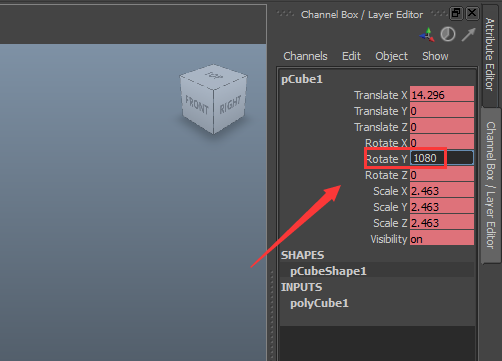502x361 pixels.
Task: Click the pCube1 object name
Action: [302, 79]
